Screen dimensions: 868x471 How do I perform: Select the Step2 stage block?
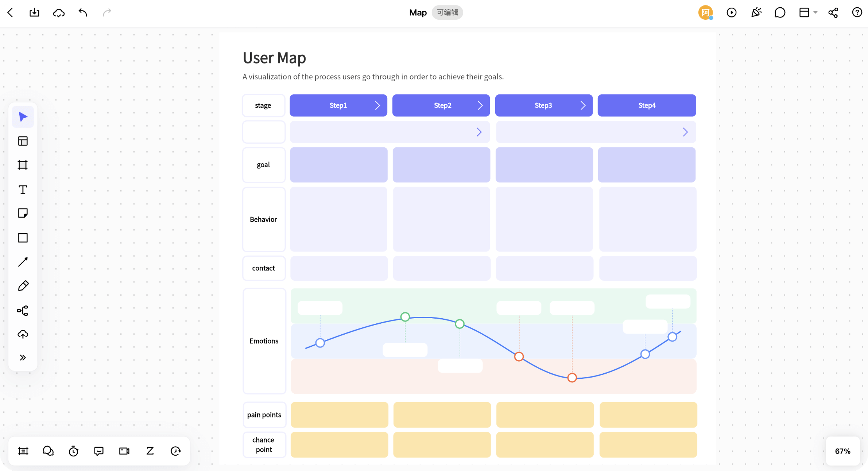(x=441, y=105)
